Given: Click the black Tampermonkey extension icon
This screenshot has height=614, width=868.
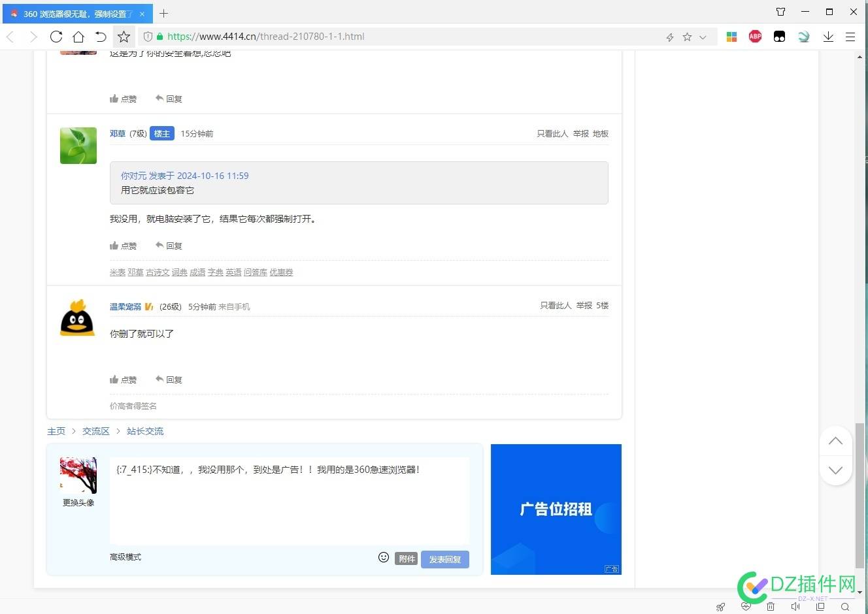Looking at the screenshot, I should (779, 37).
